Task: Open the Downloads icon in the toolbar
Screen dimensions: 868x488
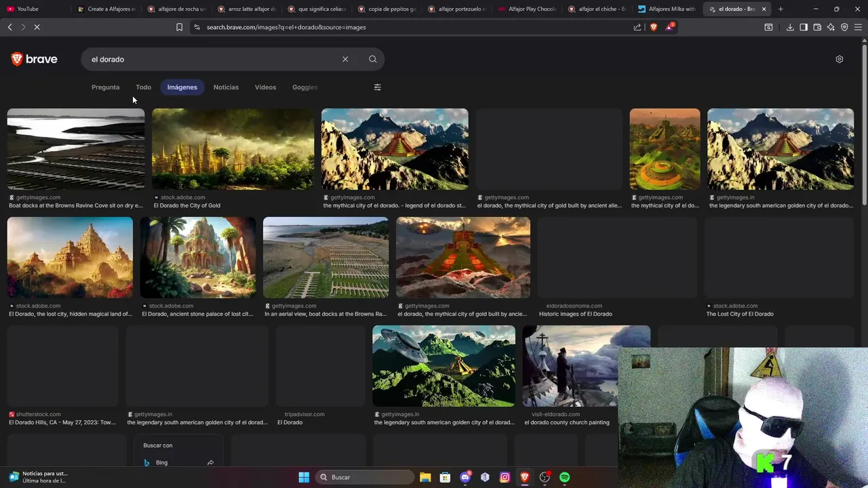Action: click(790, 27)
